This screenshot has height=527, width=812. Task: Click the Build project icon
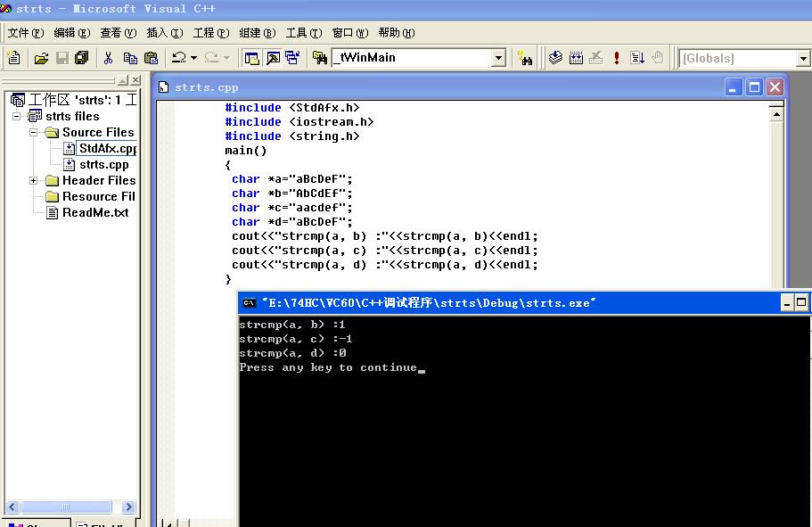[576, 58]
